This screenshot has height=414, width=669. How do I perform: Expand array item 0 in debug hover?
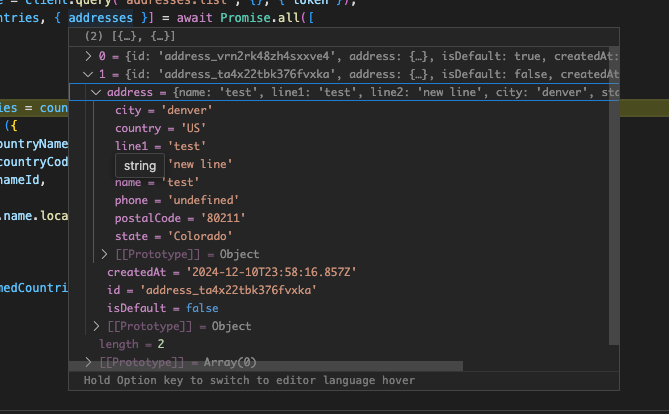tap(88, 56)
